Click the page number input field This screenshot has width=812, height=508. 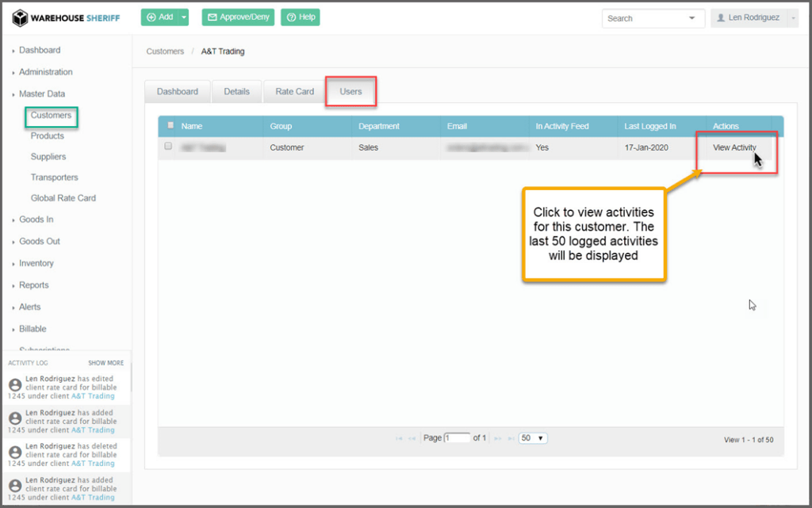pyautogui.click(x=458, y=438)
